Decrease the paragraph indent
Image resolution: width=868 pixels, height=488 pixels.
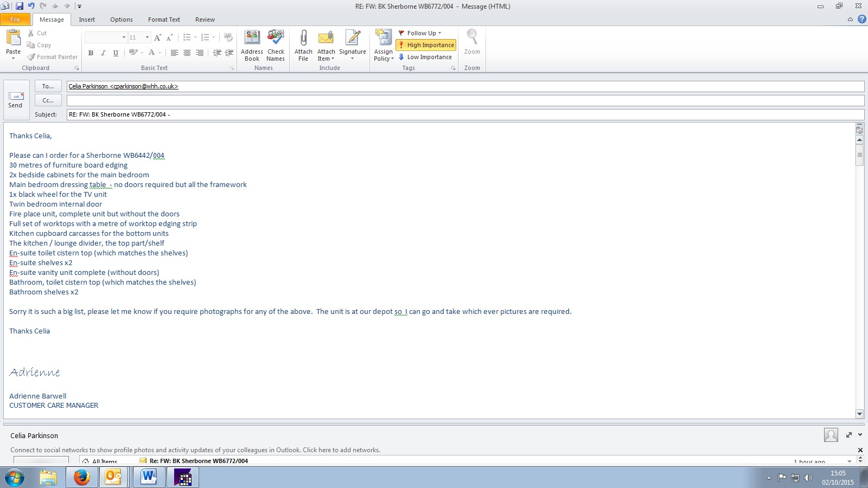[217, 53]
